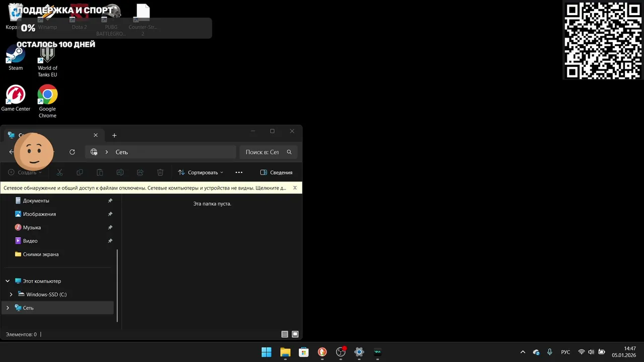644x362 pixels.
Task: Open File Explorer from the taskbar
Action: [x=285, y=352]
